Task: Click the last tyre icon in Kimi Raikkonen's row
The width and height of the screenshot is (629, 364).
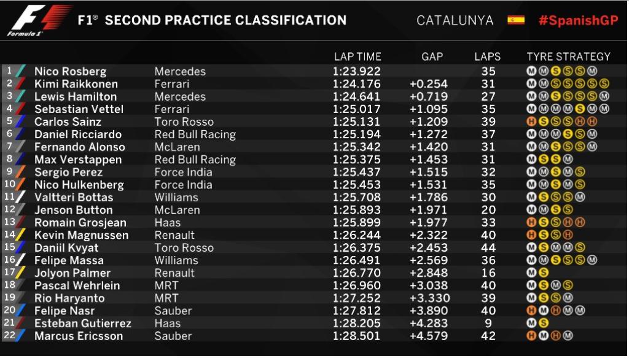Action: point(604,83)
